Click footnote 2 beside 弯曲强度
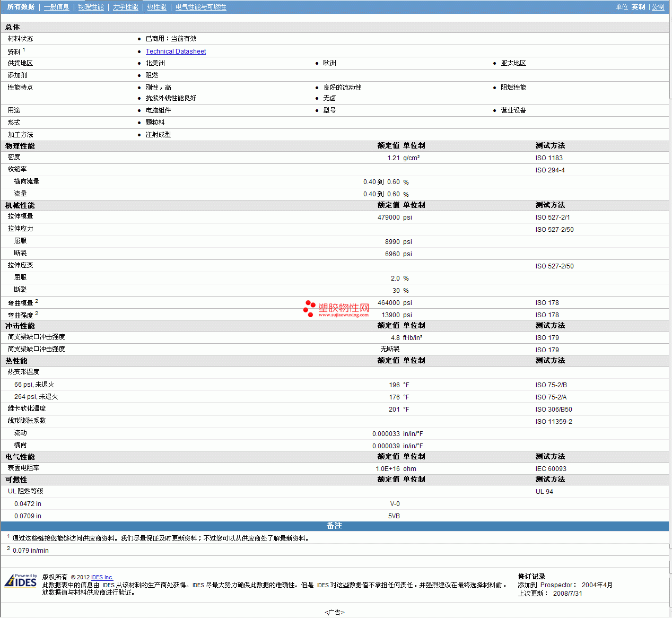This screenshot has height=618, width=672. [37, 314]
